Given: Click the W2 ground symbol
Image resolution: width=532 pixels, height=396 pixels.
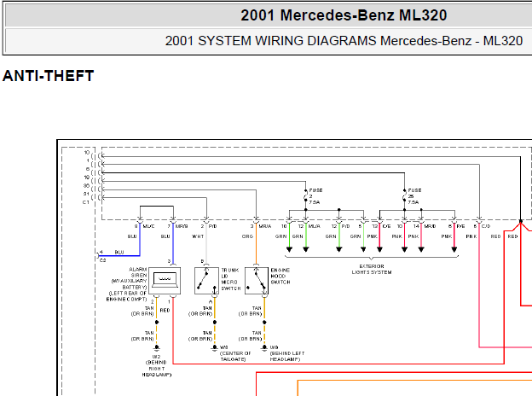Looking at the screenshot, I should point(156,347).
